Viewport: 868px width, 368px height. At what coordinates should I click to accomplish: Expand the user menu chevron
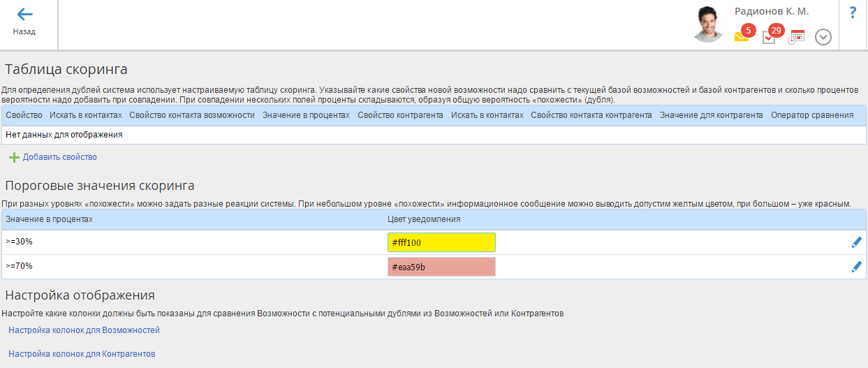(x=823, y=37)
